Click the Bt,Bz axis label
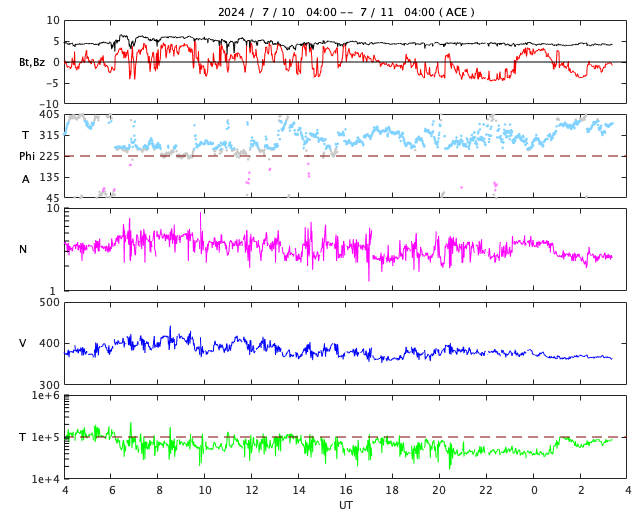This screenshot has height=512, width=640. [x=32, y=62]
